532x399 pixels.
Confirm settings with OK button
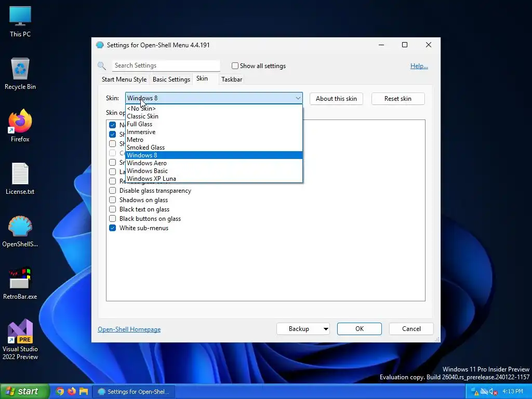click(360, 329)
